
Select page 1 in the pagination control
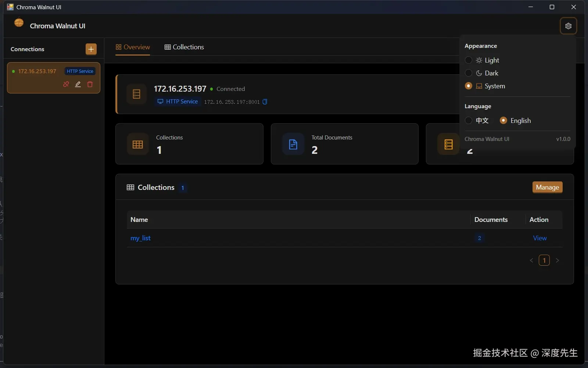click(x=544, y=261)
